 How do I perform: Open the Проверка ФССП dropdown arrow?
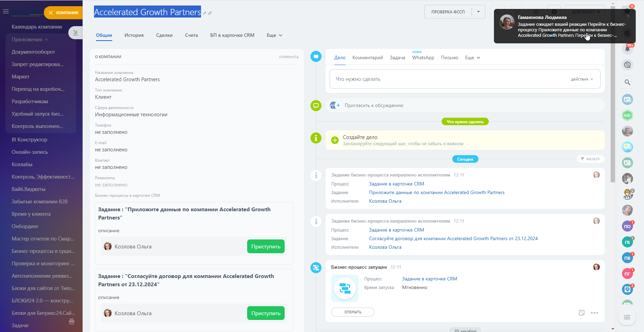tap(478, 12)
